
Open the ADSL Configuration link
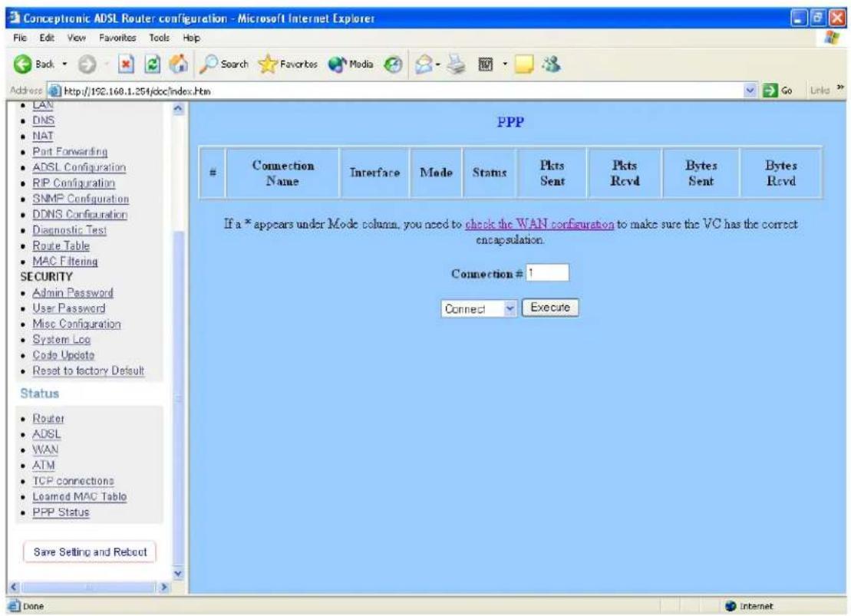(79, 167)
